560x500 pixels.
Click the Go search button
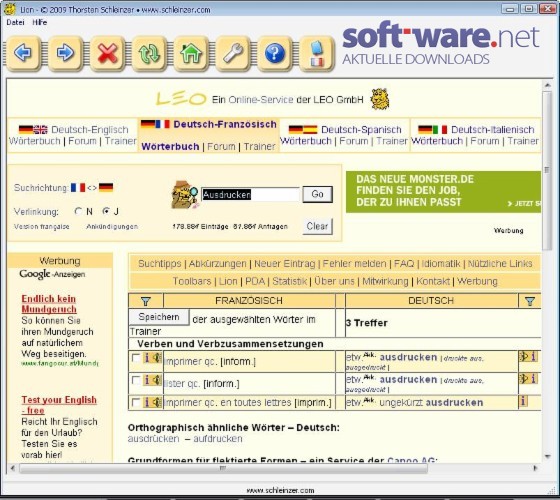318,194
